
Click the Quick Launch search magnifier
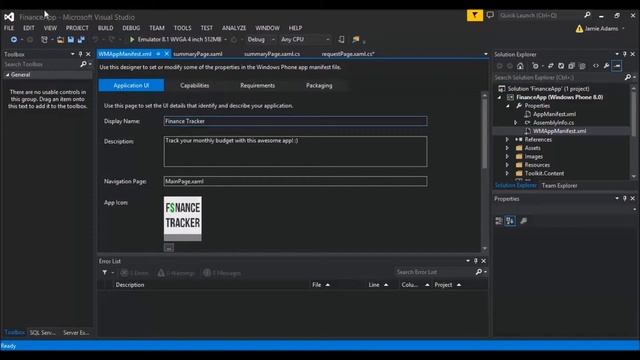coord(587,15)
